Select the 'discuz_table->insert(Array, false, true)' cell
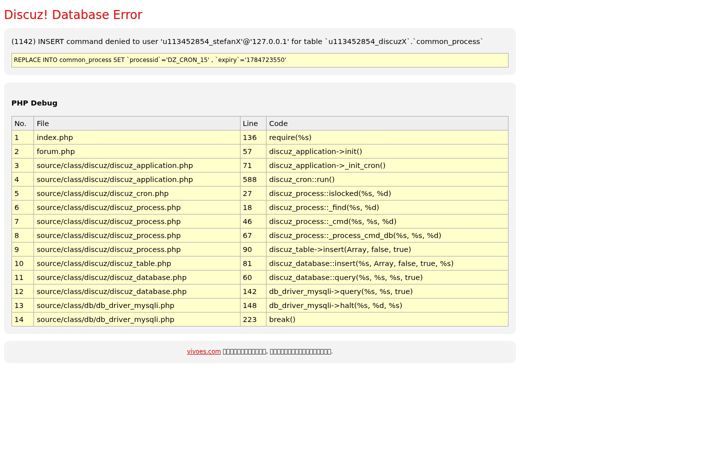This screenshot has width=720, height=450. [387, 250]
